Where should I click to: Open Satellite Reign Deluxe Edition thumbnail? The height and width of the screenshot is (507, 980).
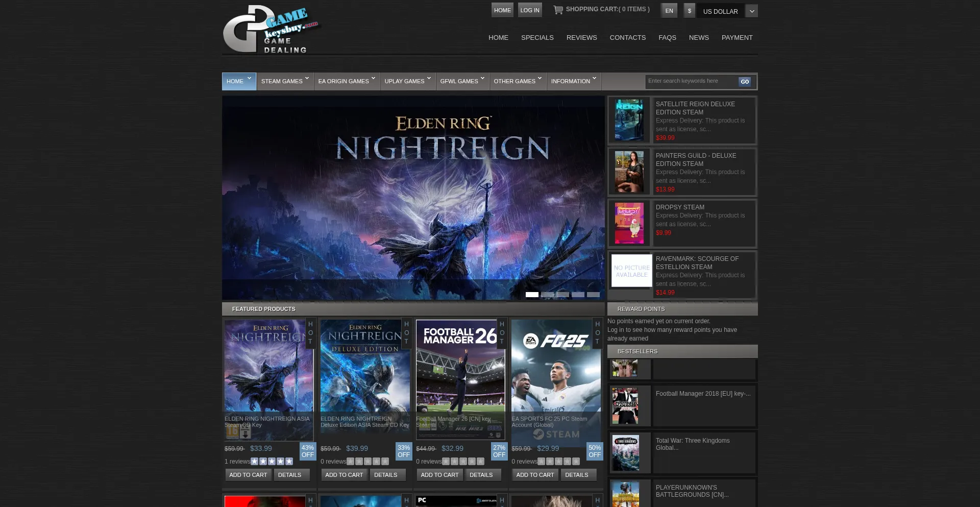(629, 120)
